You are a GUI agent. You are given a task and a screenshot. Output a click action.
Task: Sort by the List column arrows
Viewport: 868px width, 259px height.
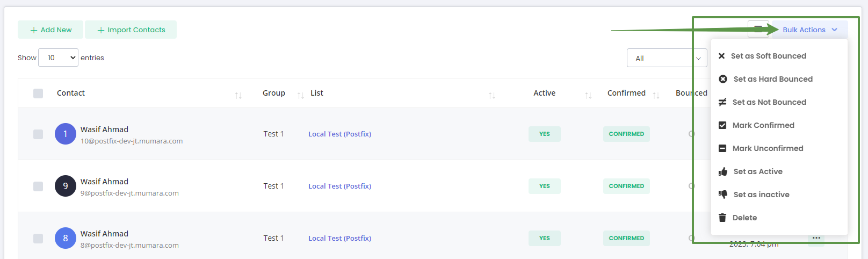point(491,95)
